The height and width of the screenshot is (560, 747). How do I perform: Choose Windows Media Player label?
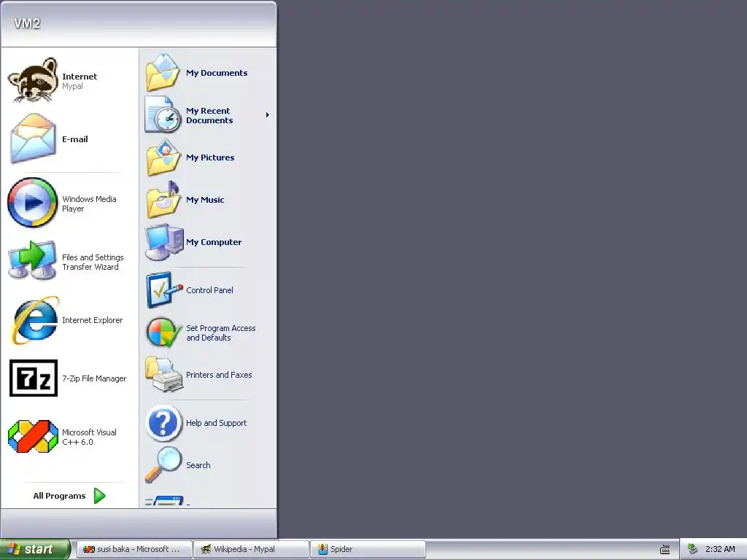click(x=89, y=204)
